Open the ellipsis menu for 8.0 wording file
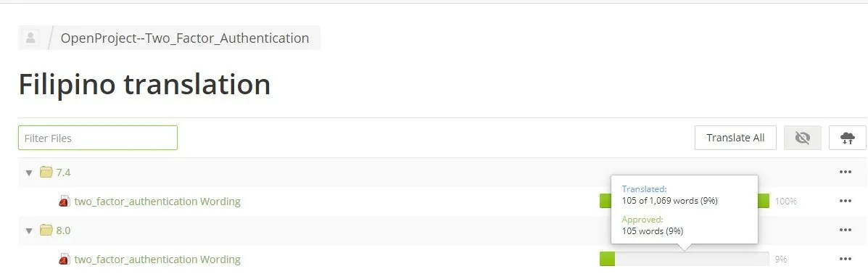 pos(845,259)
